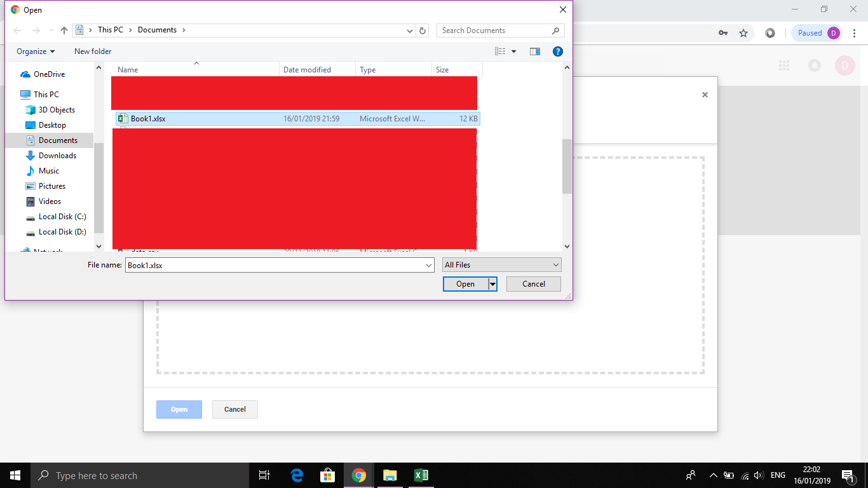Close the Chrome upload panel with X
Screen dimensions: 868x488
click(705, 95)
